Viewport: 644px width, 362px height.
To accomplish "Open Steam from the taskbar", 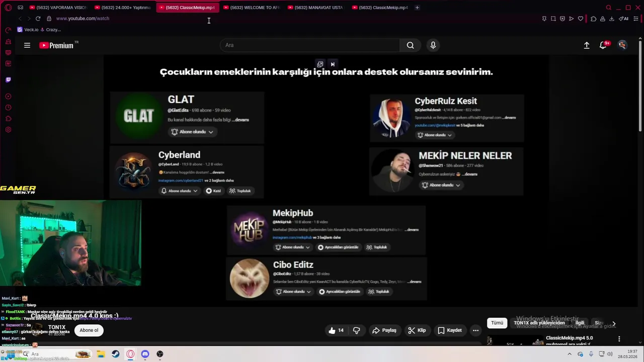I will [x=116, y=354].
